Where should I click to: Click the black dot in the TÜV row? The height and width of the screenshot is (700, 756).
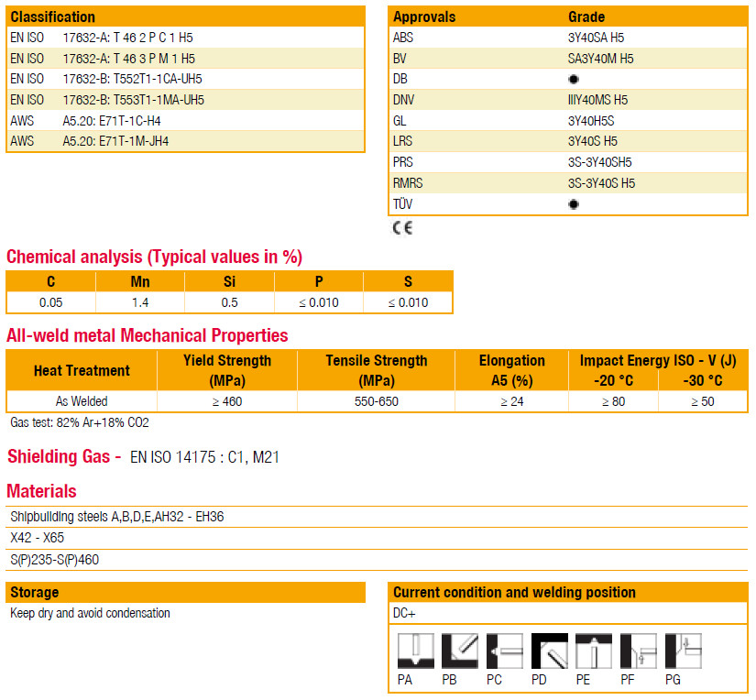pos(574,204)
